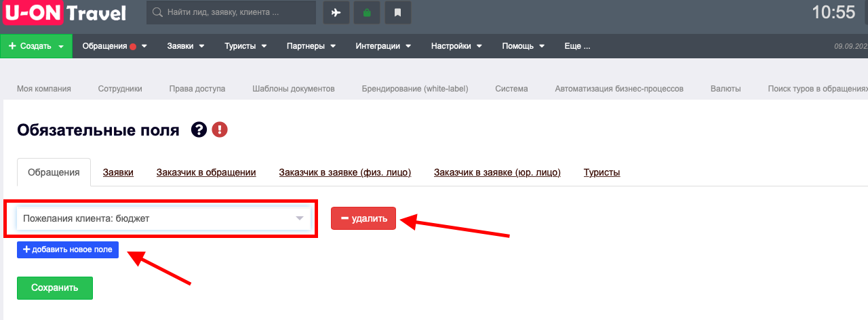Switch to Заказчик в заявке (юр. лицо) tab

click(498, 172)
